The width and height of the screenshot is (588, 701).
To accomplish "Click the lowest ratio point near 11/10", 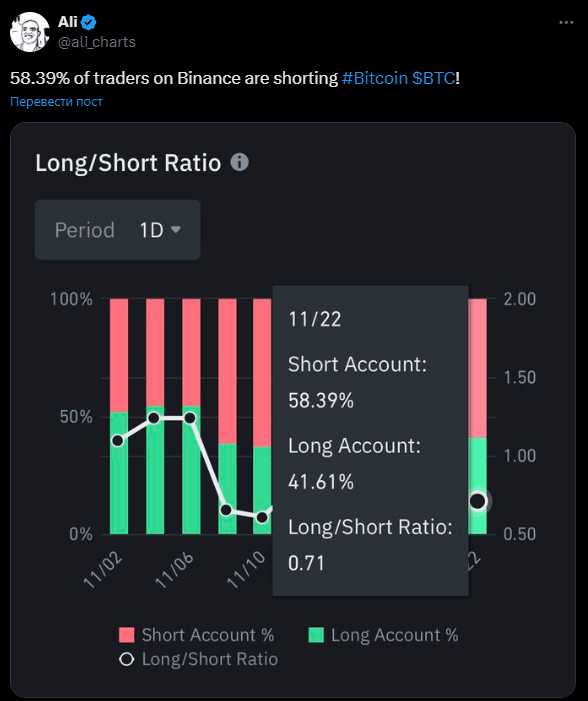I will point(262,517).
